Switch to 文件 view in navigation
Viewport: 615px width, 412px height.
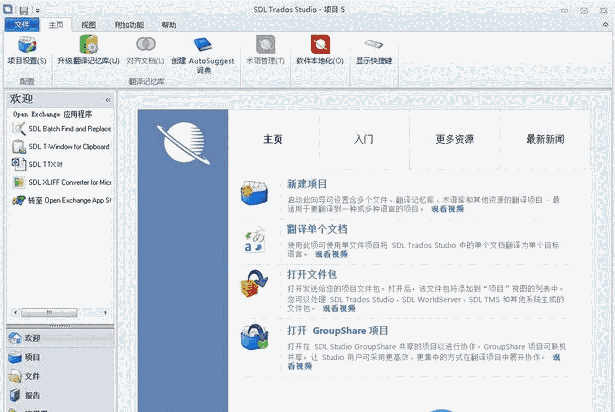(x=60, y=376)
